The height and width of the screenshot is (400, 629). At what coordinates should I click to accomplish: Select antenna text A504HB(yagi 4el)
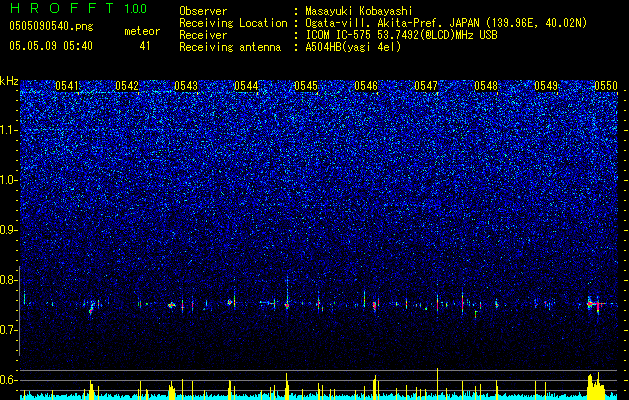coord(353,47)
